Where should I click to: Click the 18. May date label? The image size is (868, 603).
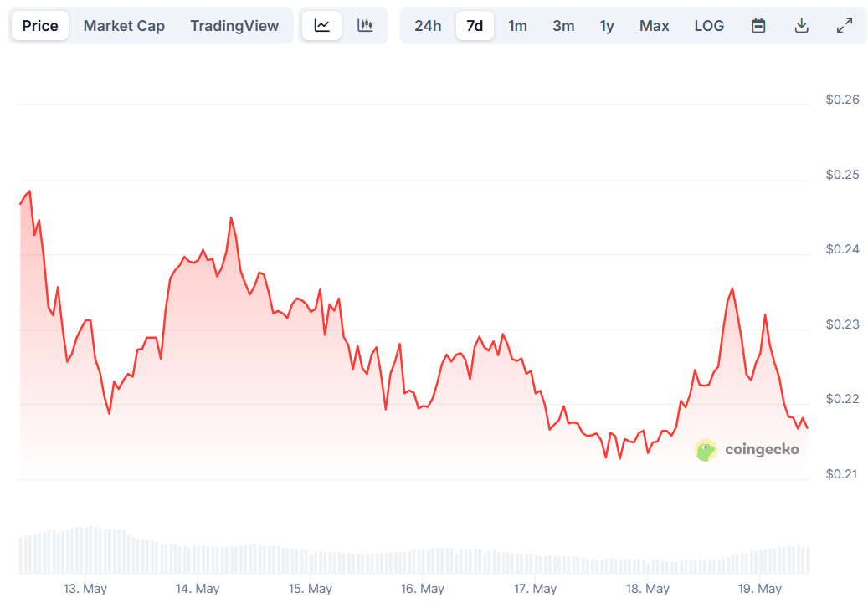tap(648, 589)
